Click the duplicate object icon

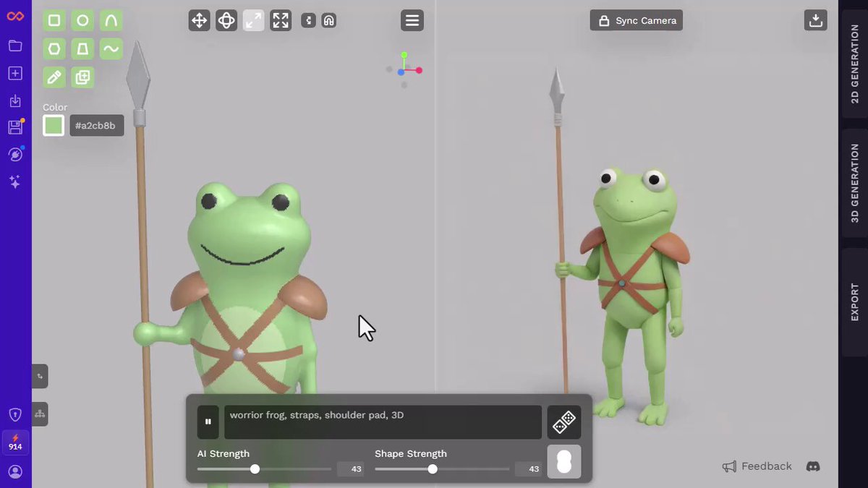tap(82, 77)
